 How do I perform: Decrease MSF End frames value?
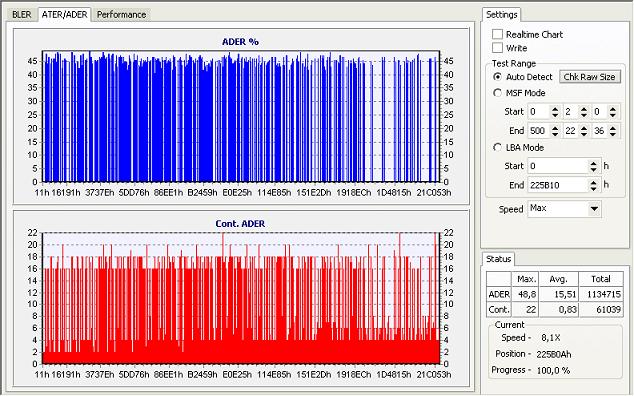point(613,134)
